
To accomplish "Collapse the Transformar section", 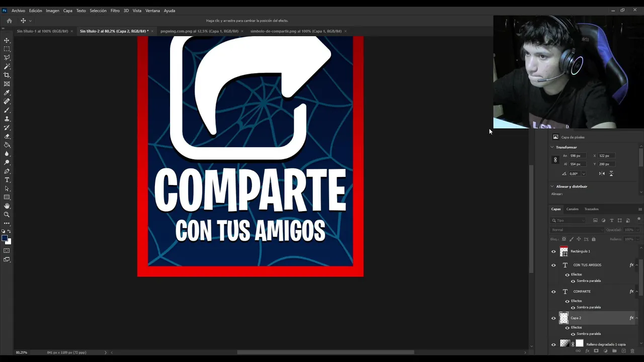I will (552, 147).
